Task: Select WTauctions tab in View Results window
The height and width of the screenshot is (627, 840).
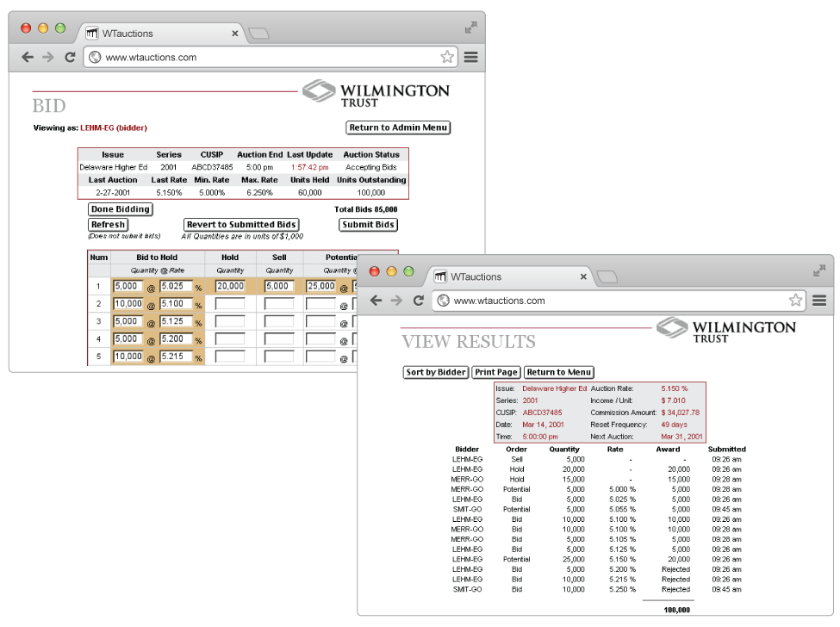Action: (x=509, y=276)
